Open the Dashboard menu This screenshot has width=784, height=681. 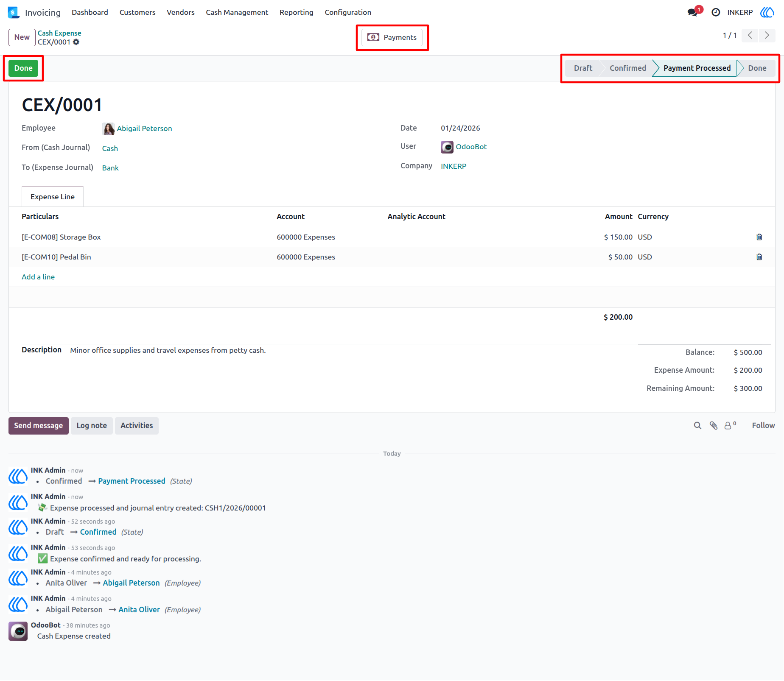tap(90, 12)
